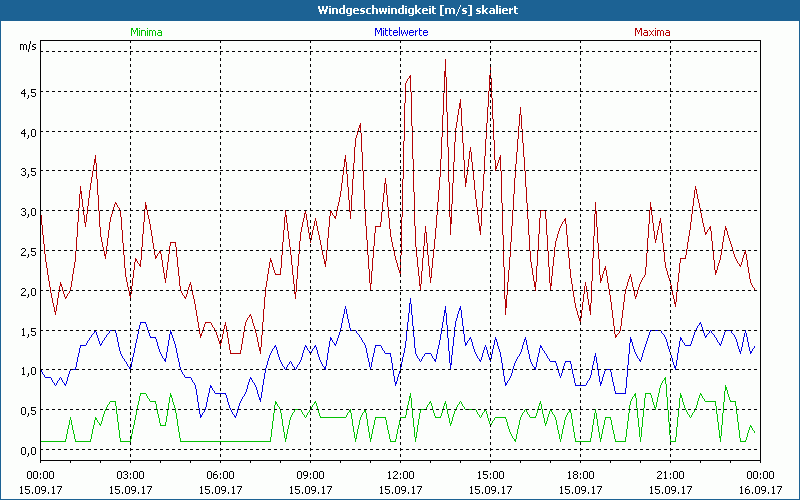800x500 pixels.
Task: Click the 15:00 time marker
Action: pos(490,475)
